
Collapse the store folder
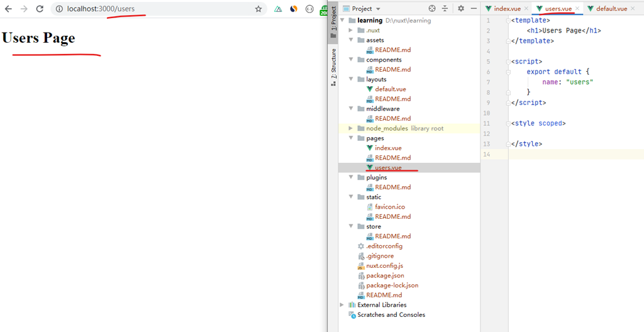coord(351,226)
